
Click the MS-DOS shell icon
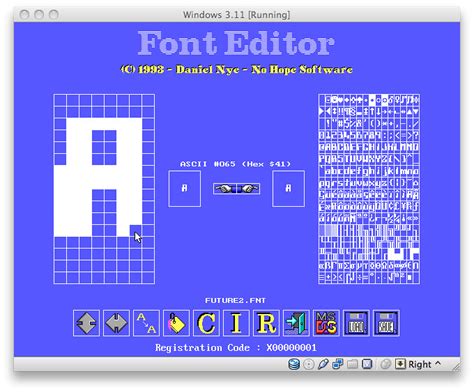(326, 323)
